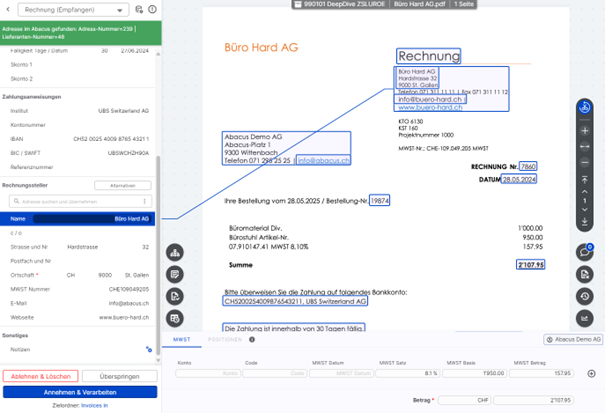605x413 pixels.
Task: Click the Abacus Demo AG client button
Action: [574, 340]
